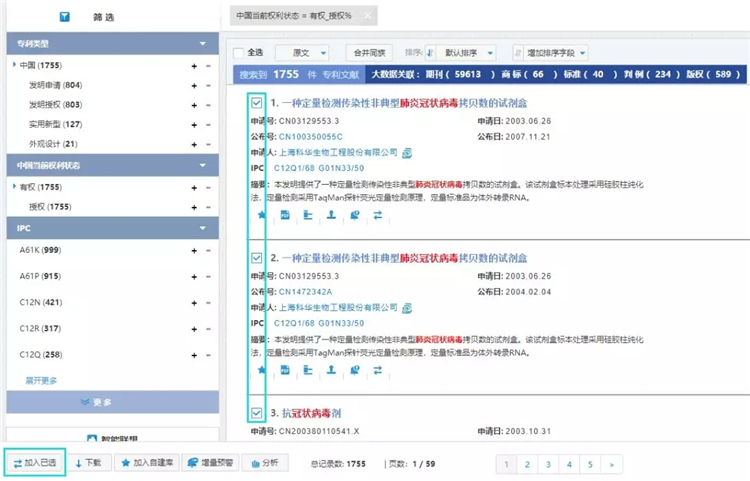This screenshot has height=481, width=750.
Task: Click the minus icon next to 发明申请
Action: coord(208,85)
